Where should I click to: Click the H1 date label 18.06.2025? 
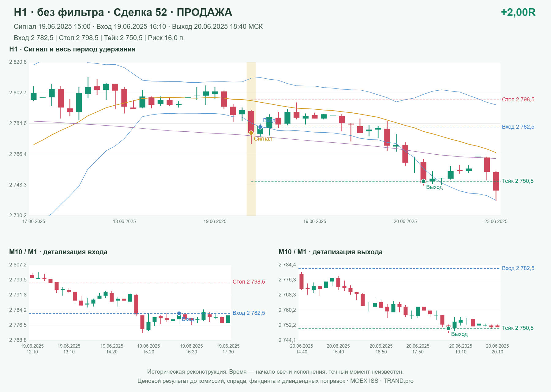coord(124,221)
